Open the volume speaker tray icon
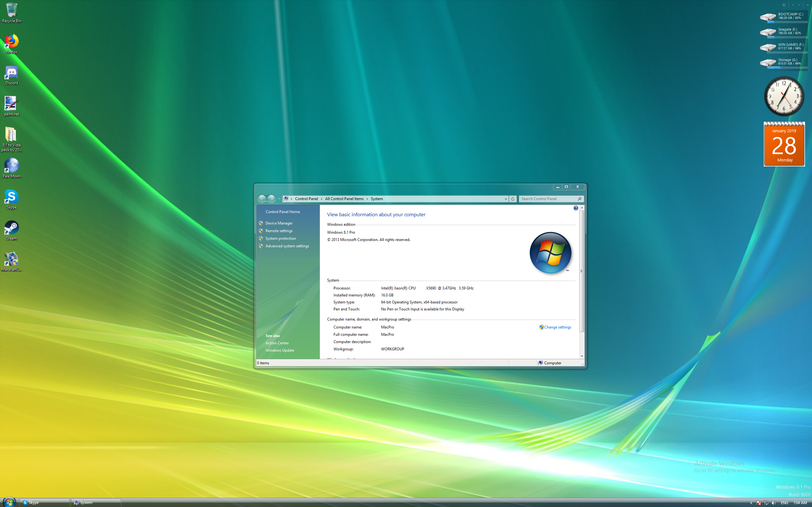This screenshot has width=812, height=507. tap(774, 503)
